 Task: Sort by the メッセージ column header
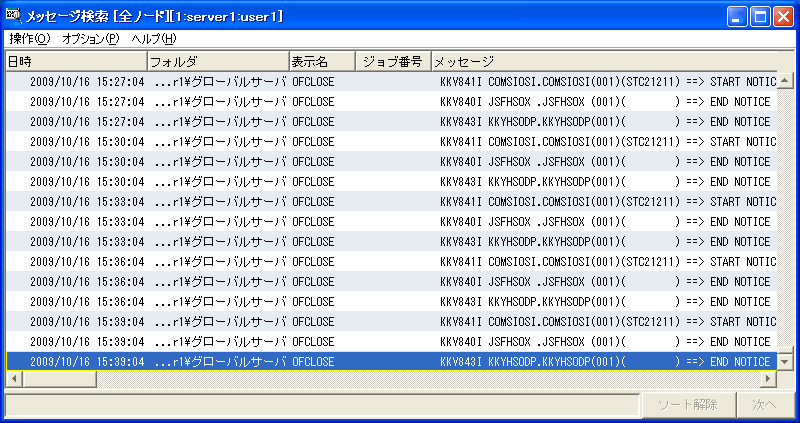click(604, 62)
